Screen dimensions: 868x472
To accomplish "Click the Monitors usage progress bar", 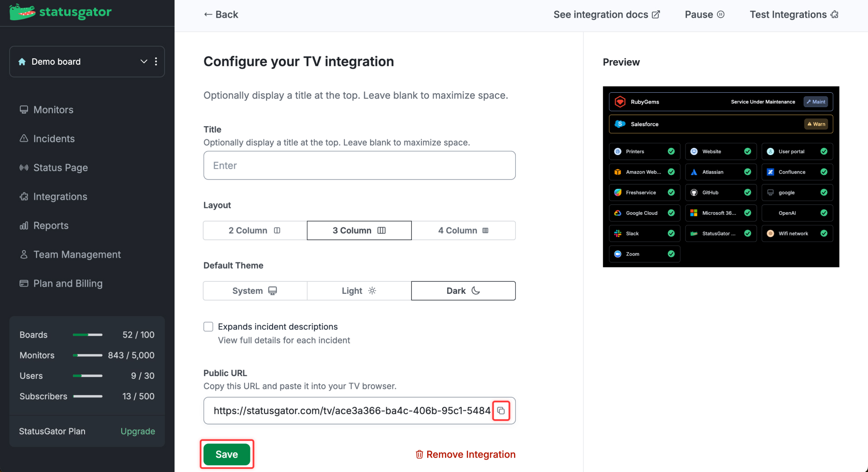I will [x=88, y=355].
